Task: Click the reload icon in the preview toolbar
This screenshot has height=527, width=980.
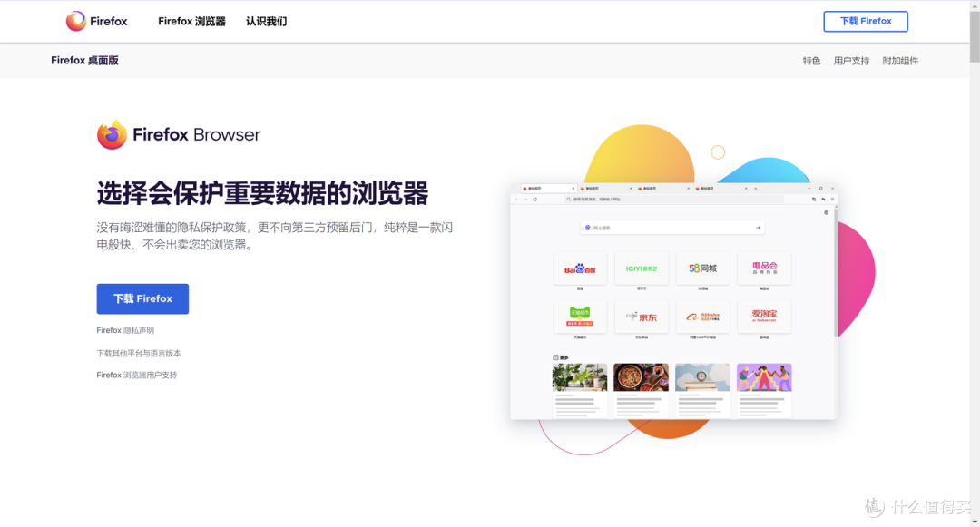Action: click(535, 200)
